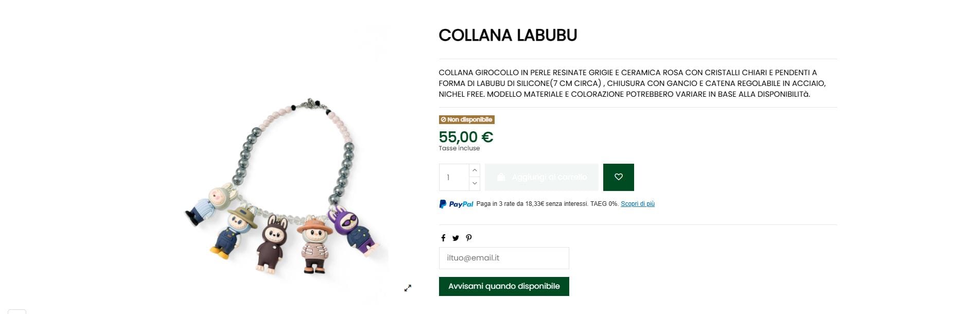Screen dimensions: 980x314
Task: Click the product description paragraph
Action: pyautogui.click(x=632, y=83)
